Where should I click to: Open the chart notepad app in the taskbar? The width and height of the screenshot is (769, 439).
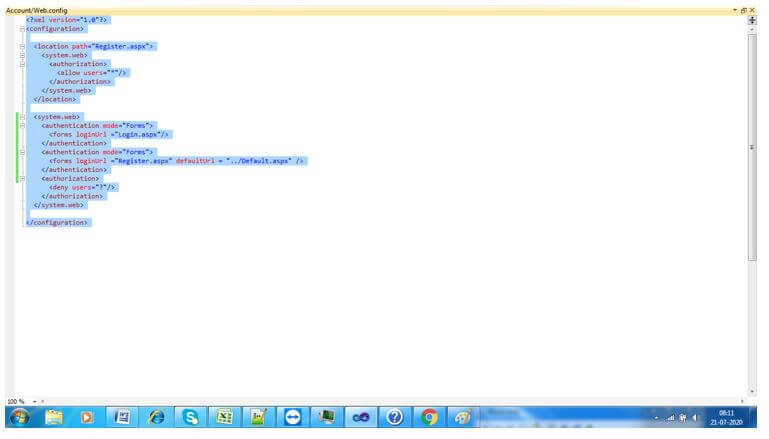pyautogui.click(x=258, y=417)
